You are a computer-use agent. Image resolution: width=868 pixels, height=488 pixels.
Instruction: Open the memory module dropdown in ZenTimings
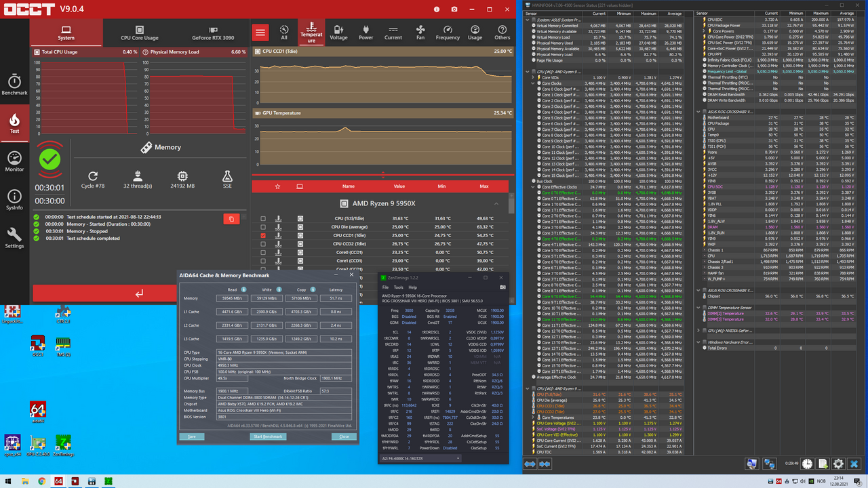tap(420, 458)
